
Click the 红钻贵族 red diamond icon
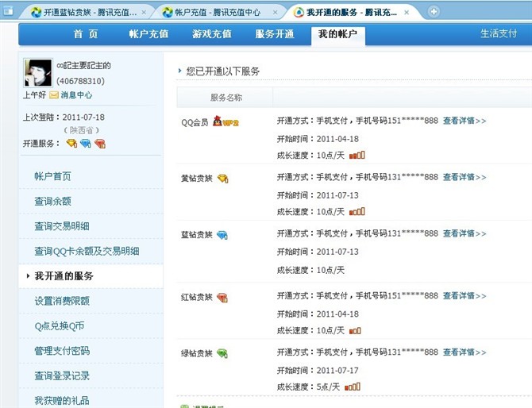point(222,298)
